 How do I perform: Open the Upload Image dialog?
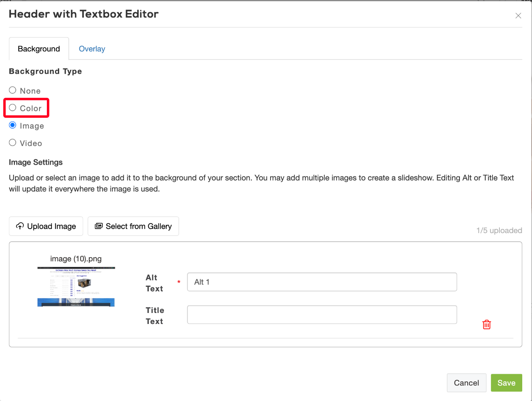coord(46,226)
